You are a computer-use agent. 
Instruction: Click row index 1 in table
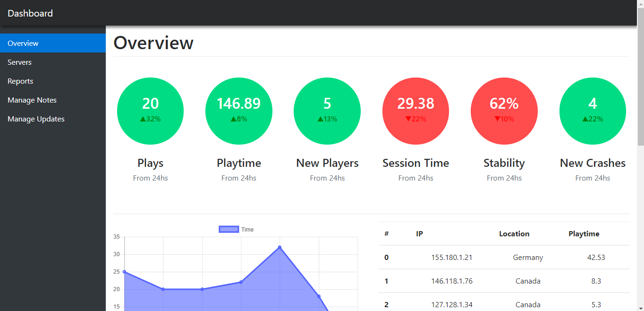(x=387, y=281)
